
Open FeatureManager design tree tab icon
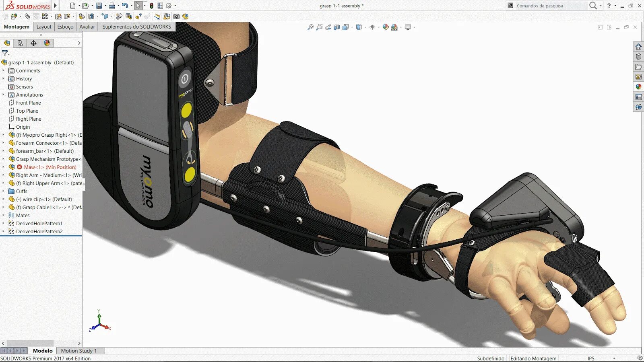pos(7,43)
